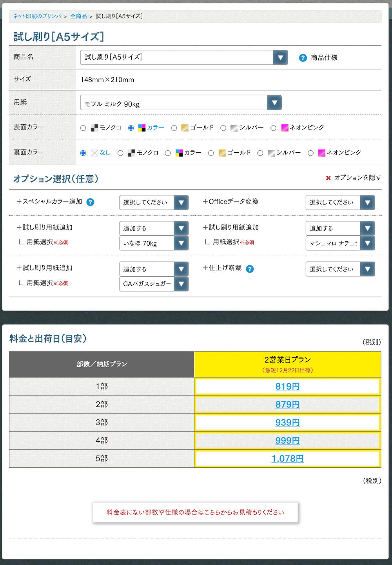Expand the 用紙 paper dropdown
This screenshot has height=565, width=392.
[x=181, y=103]
